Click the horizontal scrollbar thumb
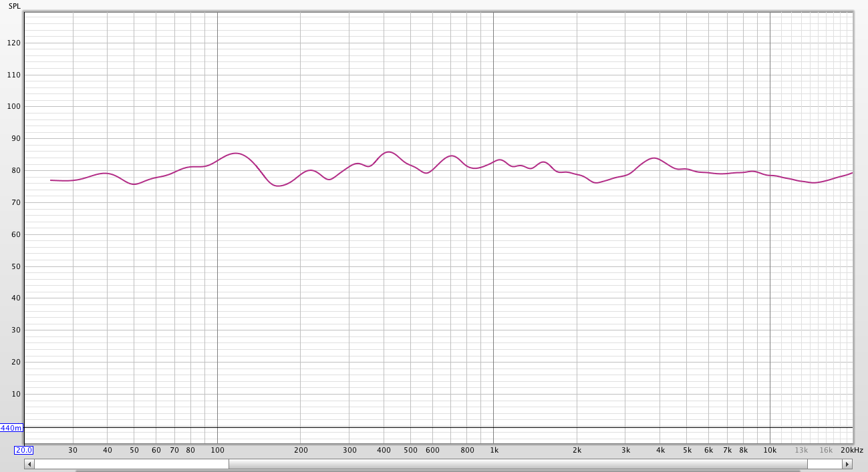Viewport: 868px width, 472px height. 518,464
